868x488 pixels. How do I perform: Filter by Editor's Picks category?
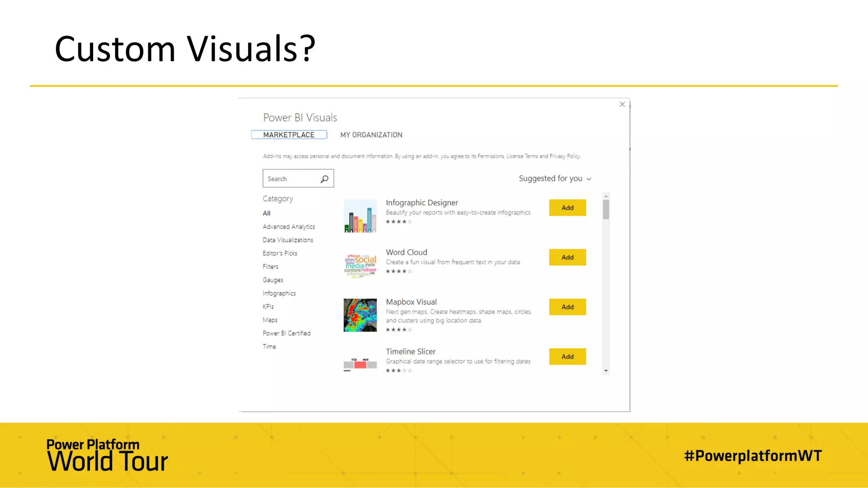(280, 253)
